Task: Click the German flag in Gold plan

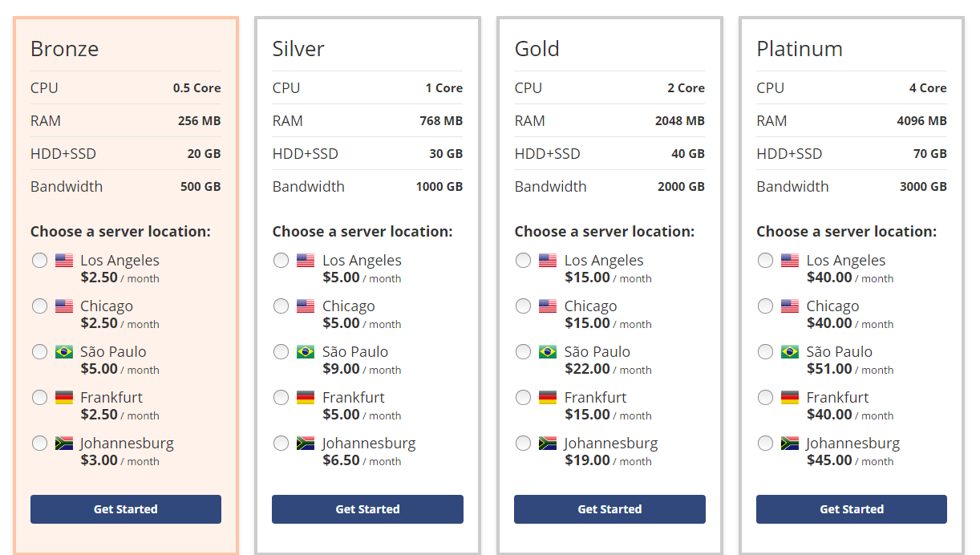Action: click(548, 398)
